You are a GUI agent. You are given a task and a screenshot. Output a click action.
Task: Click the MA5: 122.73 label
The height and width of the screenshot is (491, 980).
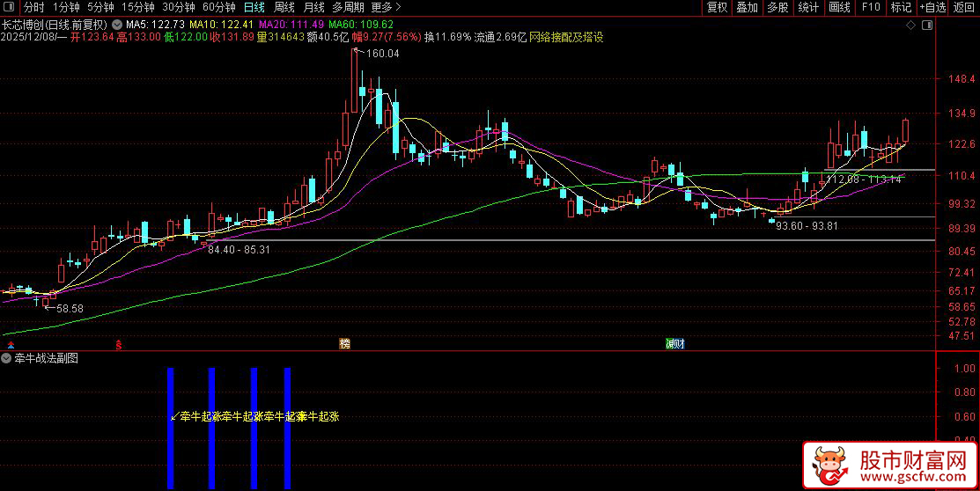click(x=155, y=25)
